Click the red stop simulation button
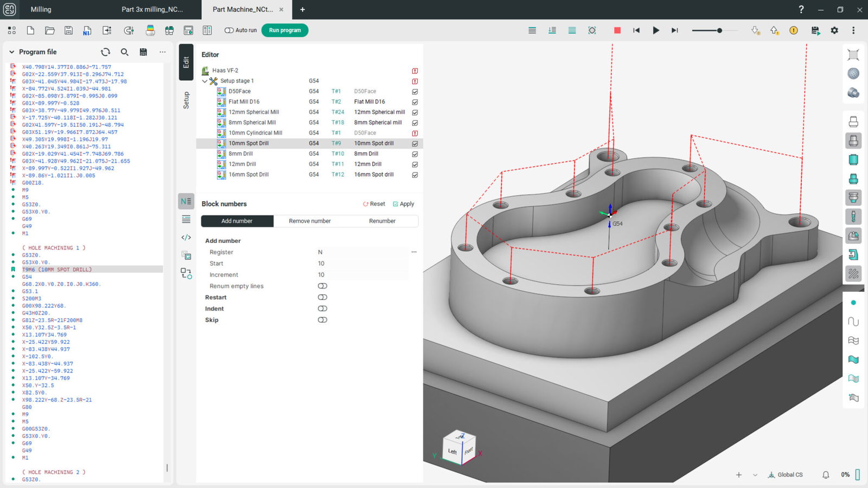Image resolution: width=868 pixels, height=488 pixels. (x=617, y=30)
